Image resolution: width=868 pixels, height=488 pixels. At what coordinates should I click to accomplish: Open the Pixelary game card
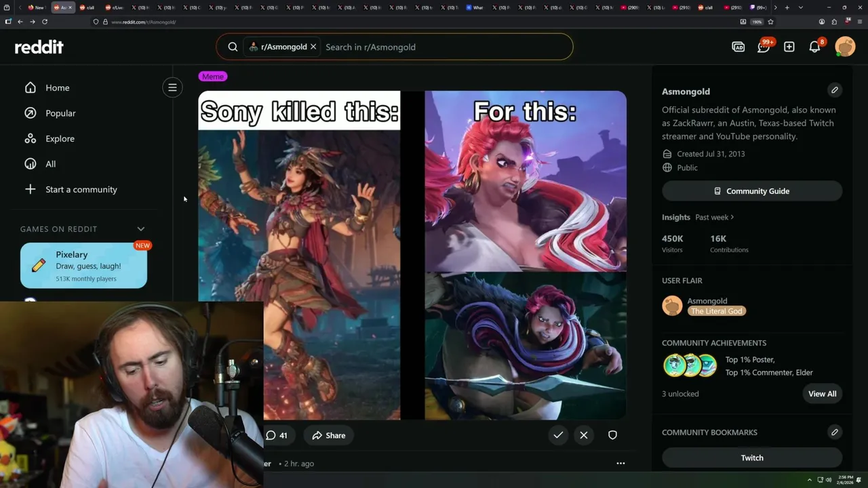coord(83,265)
